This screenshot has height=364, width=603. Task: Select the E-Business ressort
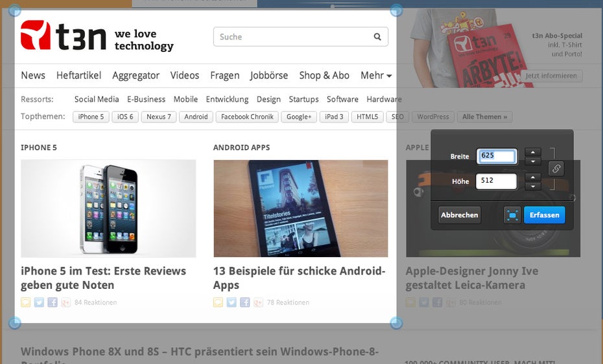click(146, 99)
